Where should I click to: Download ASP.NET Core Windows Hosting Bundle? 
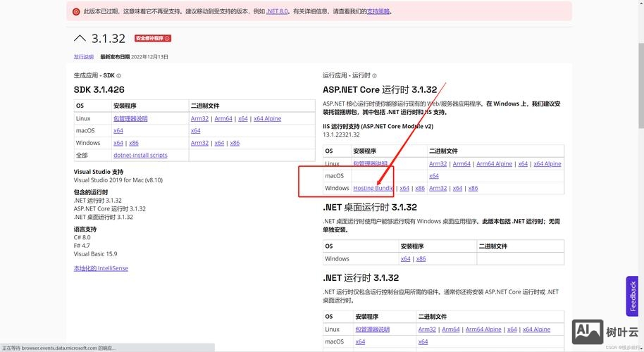pos(373,188)
